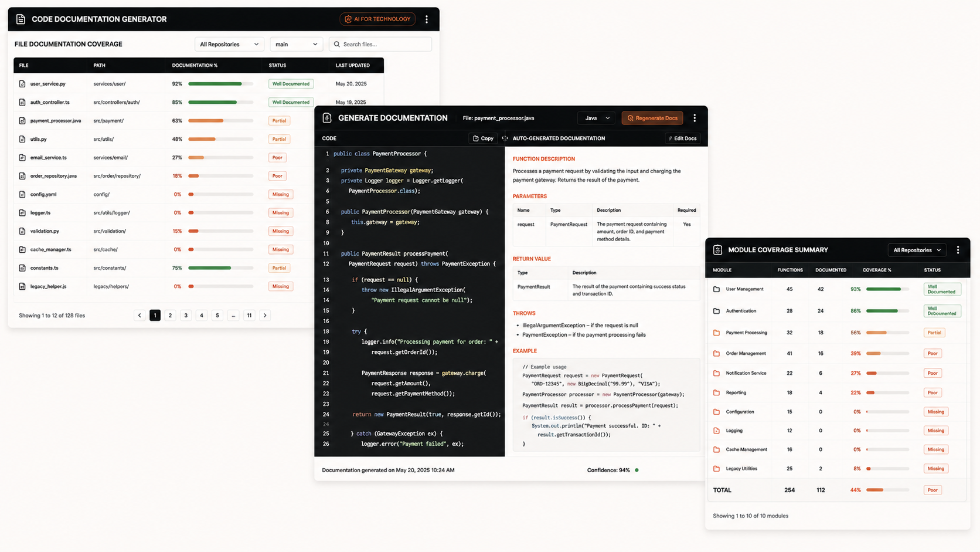980x552 pixels.
Task: Click the 92% progress bar for user_service.py
Action: (x=220, y=84)
